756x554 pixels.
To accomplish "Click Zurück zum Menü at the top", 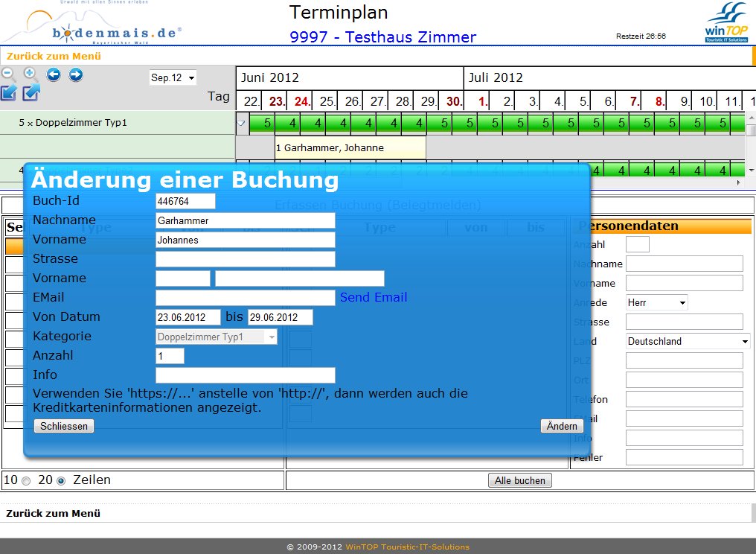I will pyautogui.click(x=51, y=56).
